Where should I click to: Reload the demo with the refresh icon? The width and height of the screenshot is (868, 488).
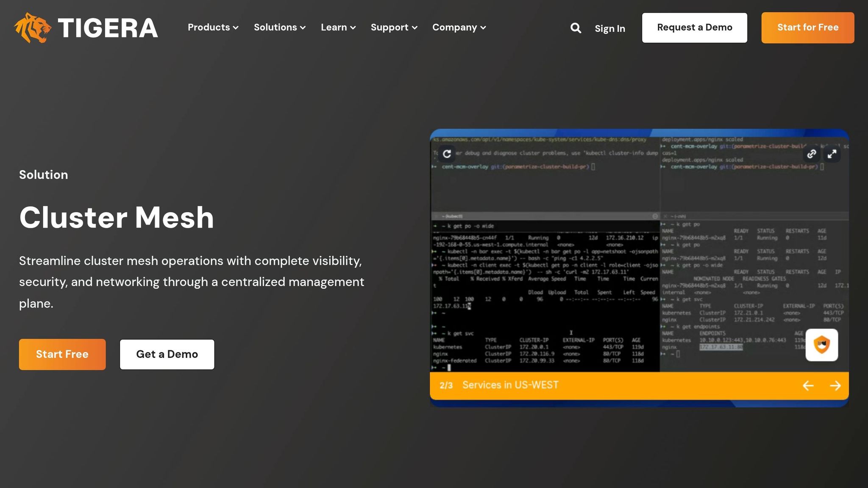coord(447,154)
